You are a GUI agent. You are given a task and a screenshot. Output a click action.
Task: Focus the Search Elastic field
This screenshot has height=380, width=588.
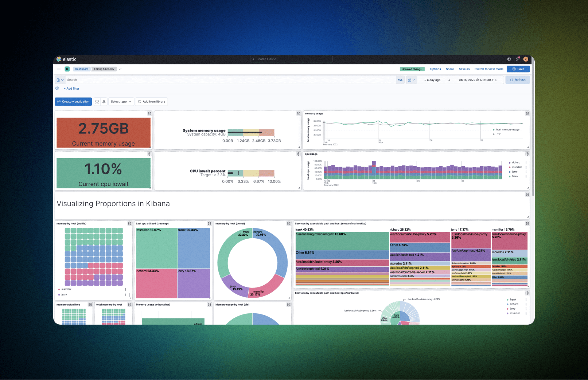[x=291, y=59]
